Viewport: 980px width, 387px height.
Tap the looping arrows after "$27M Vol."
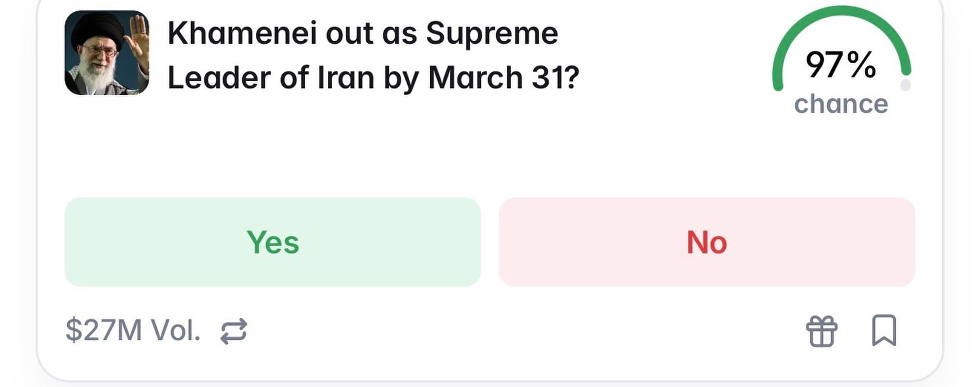pyautogui.click(x=234, y=331)
